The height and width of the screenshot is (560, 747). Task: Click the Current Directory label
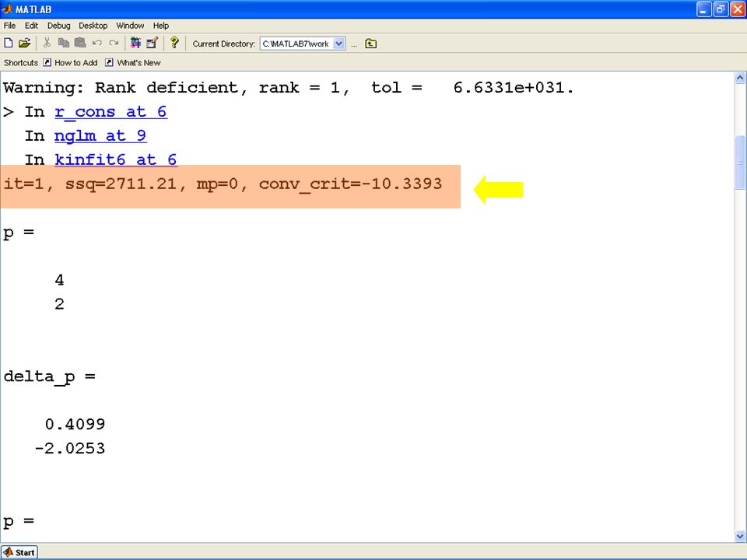(x=224, y=44)
